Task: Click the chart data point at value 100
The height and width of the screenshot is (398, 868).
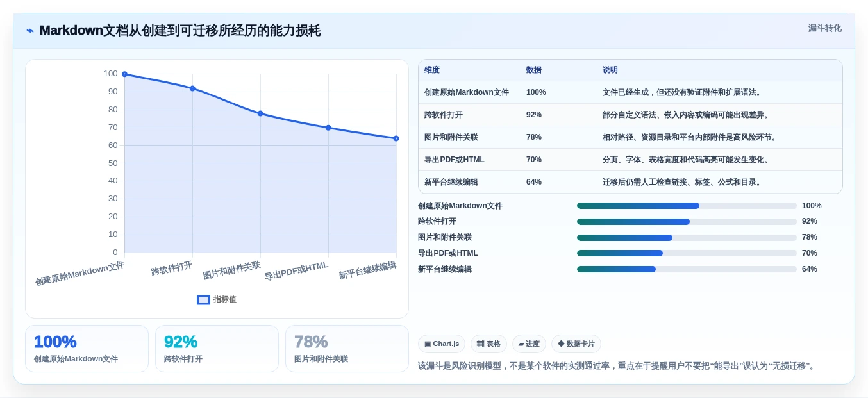Action: coord(124,74)
